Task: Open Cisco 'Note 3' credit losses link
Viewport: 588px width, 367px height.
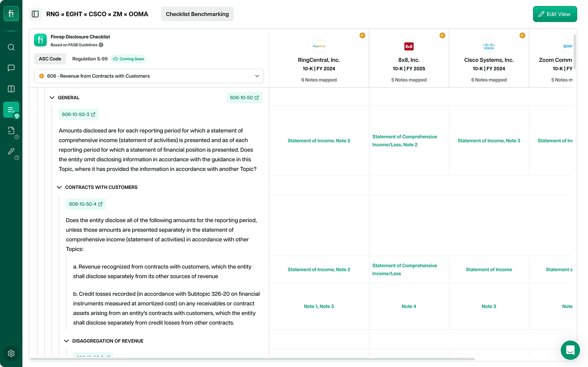Action: 489,307
